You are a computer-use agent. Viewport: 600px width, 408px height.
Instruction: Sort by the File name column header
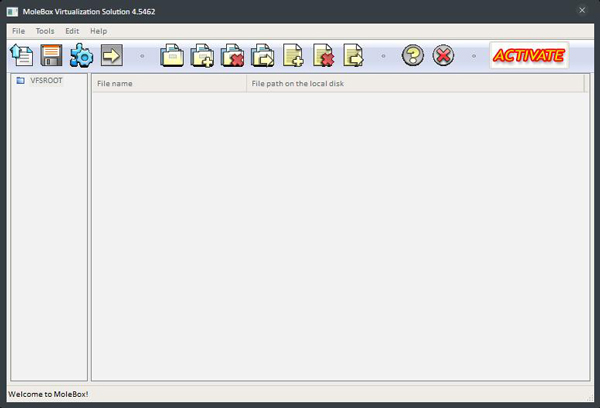point(169,83)
